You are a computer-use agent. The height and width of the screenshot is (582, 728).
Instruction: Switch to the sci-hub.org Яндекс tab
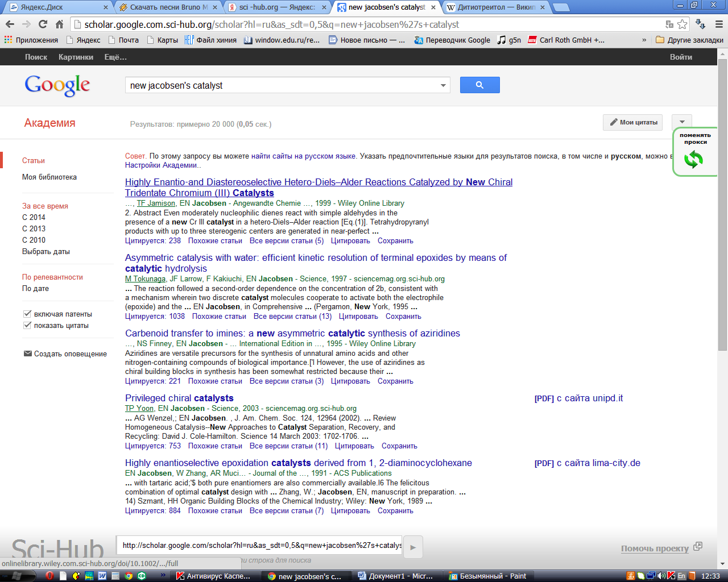277,7
